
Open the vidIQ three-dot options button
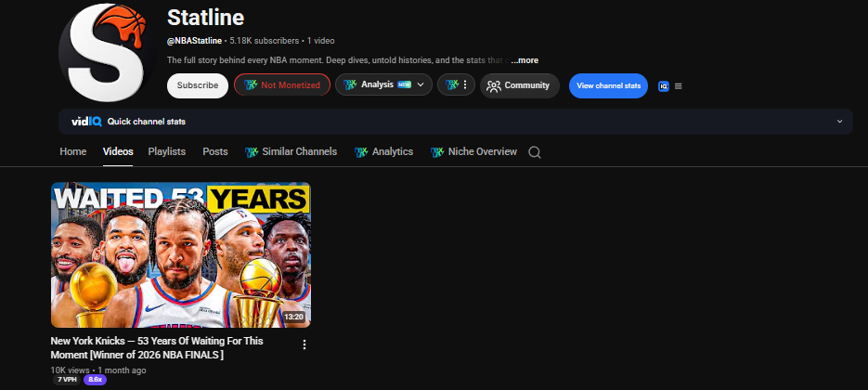pyautogui.click(x=456, y=84)
